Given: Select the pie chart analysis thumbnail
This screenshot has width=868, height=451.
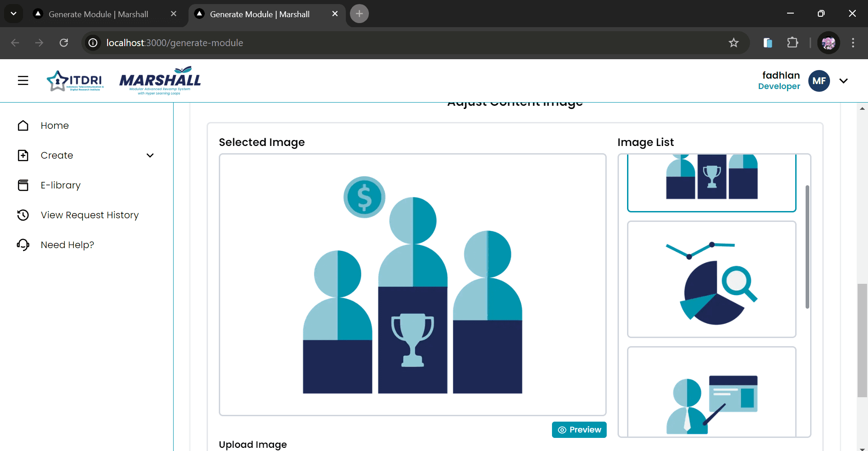Looking at the screenshot, I should coord(712,279).
